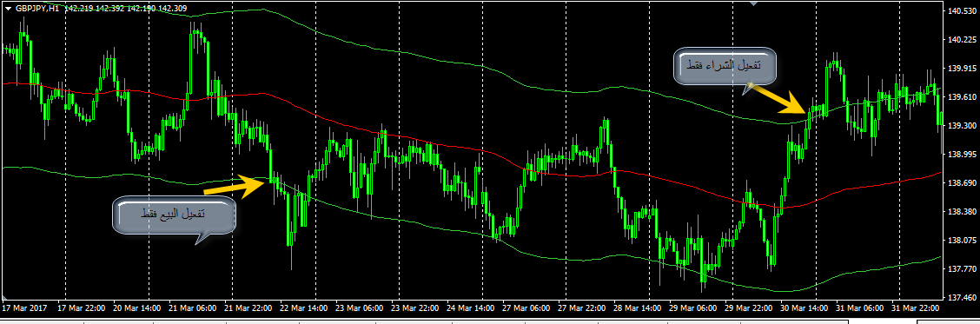The height and width of the screenshot is (324, 980).
Task: Click the chart shift marker on the top edge
Action: pyautogui.click(x=754, y=3)
